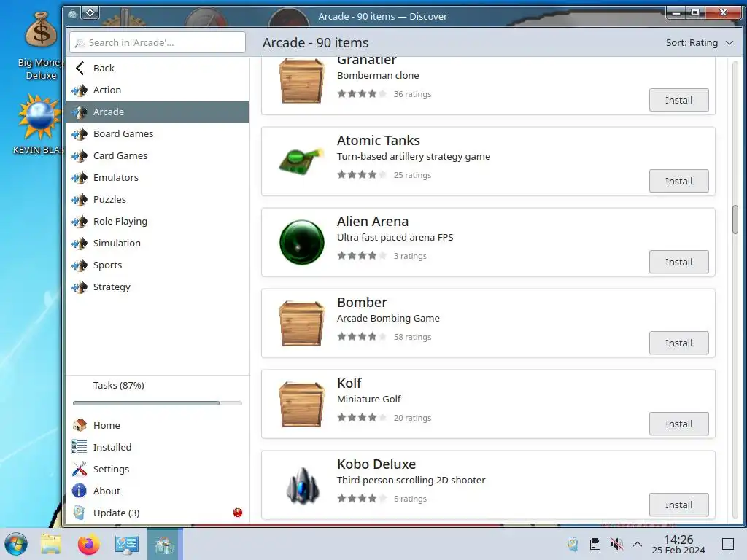
Task: Open the Discover window menu icon
Action: [72, 15]
